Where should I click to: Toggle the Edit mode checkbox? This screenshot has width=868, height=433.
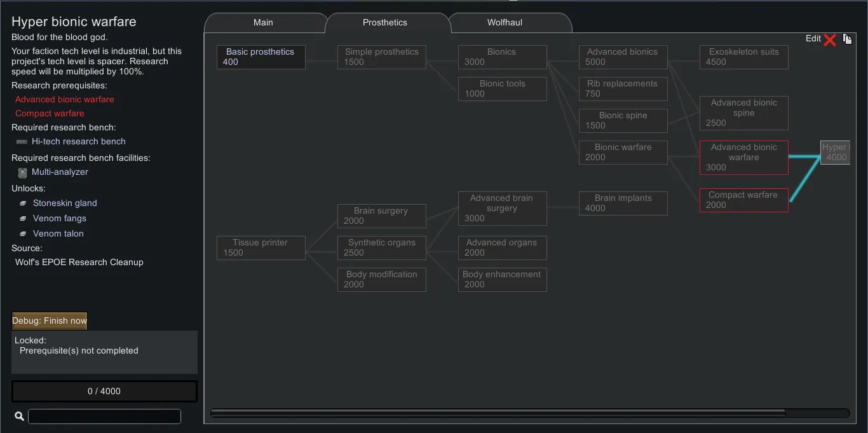coord(829,39)
